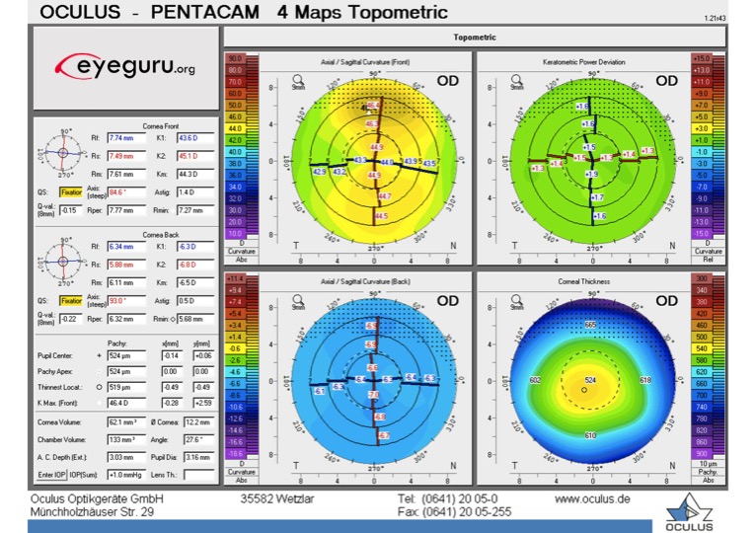Click the Cornea Back Km field -6.5 D

pyautogui.click(x=195, y=282)
